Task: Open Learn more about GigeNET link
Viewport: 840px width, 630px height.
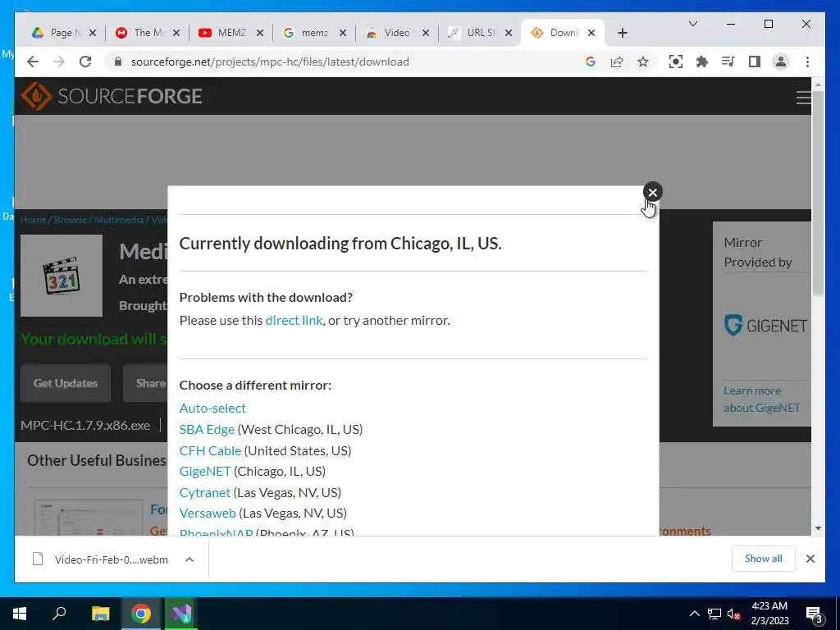Action: [x=762, y=399]
